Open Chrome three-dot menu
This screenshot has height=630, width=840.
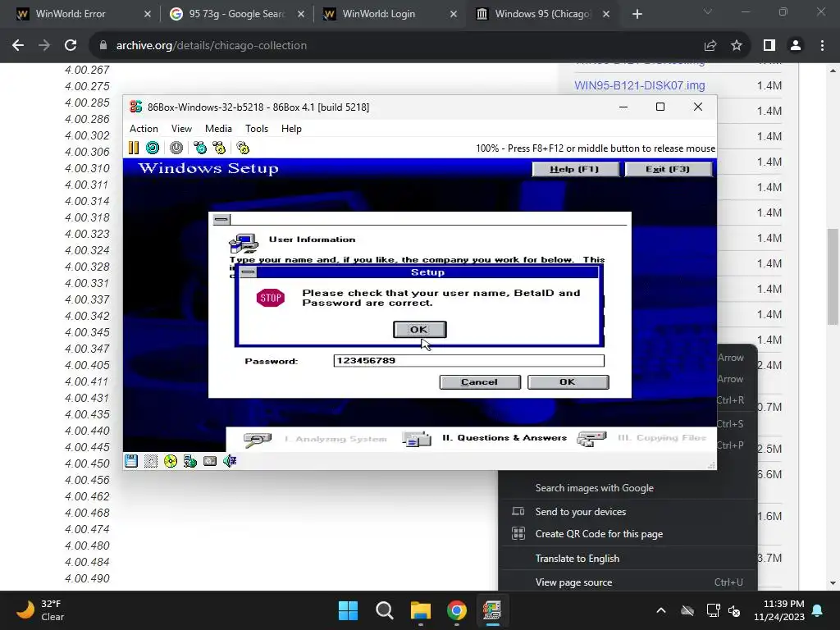822,46
